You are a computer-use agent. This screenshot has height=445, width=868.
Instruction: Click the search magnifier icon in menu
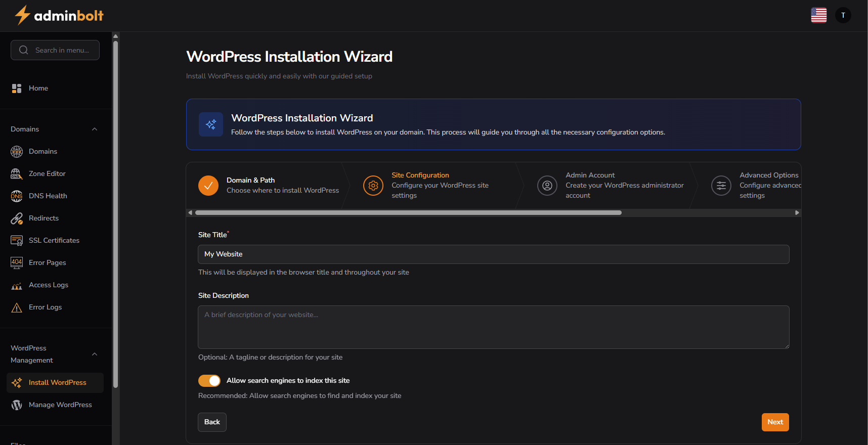[x=24, y=50]
